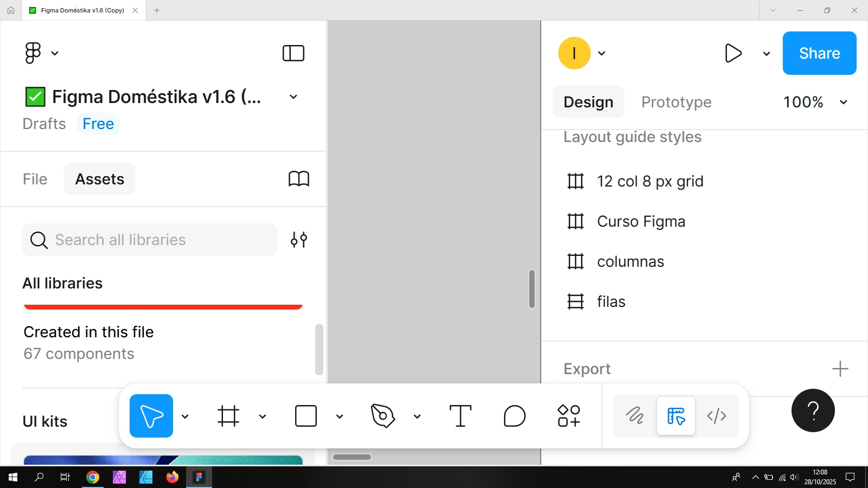Click the user avatar I
Screen dimensions: 868x488
[575, 53]
